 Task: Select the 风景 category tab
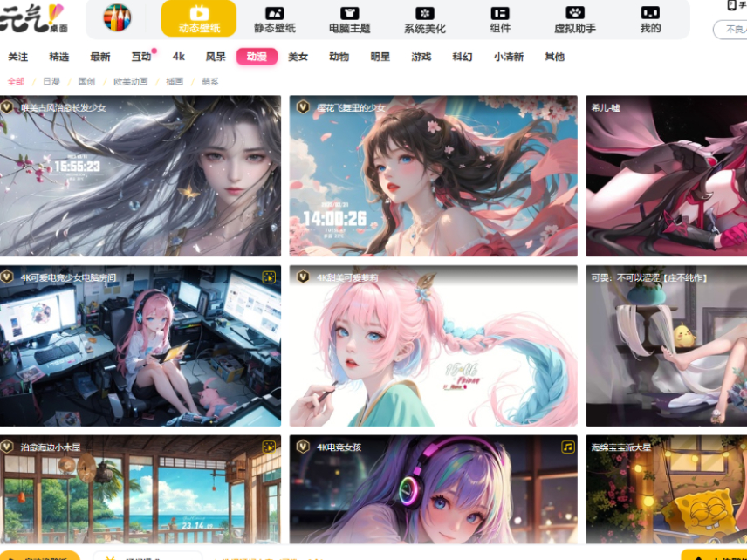pos(216,58)
